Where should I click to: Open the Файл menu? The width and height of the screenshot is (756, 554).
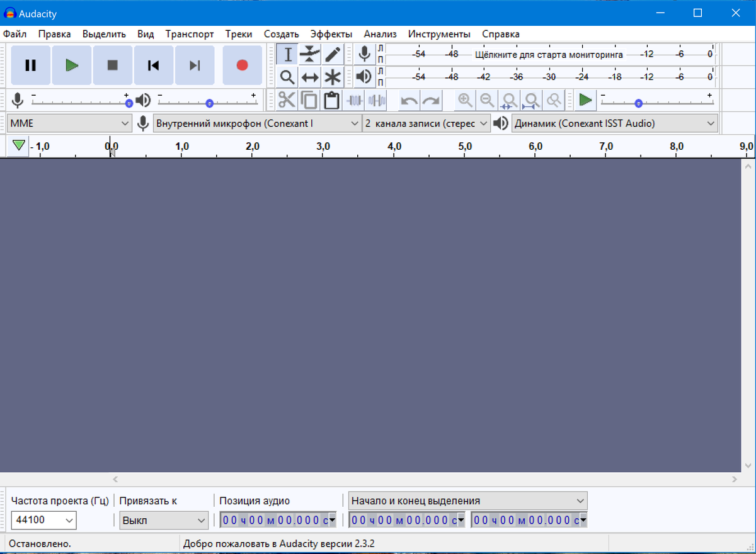point(14,34)
